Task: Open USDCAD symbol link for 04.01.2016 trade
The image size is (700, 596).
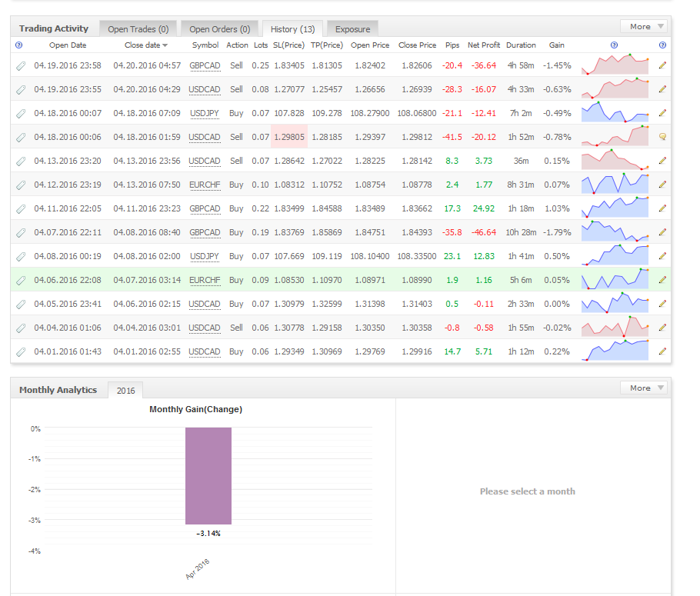Action: tap(205, 351)
